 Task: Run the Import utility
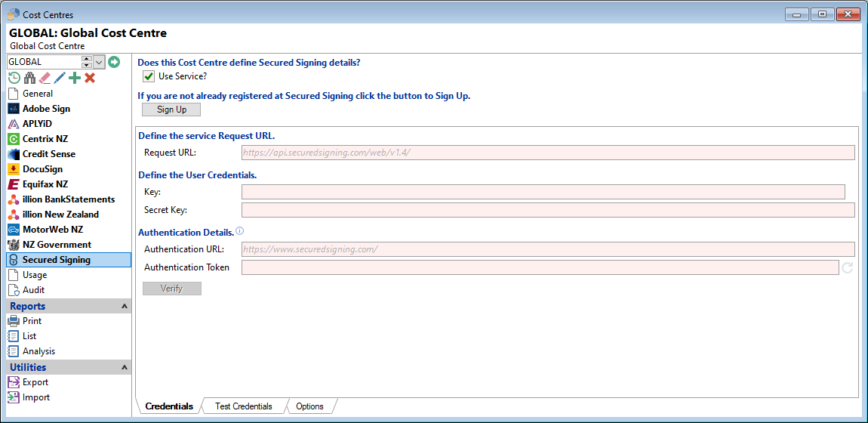(69, 397)
